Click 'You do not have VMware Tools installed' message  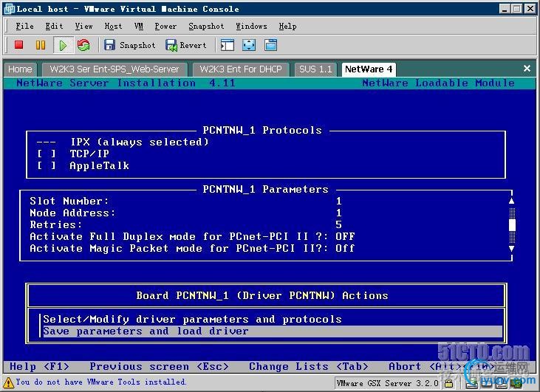coord(101,382)
